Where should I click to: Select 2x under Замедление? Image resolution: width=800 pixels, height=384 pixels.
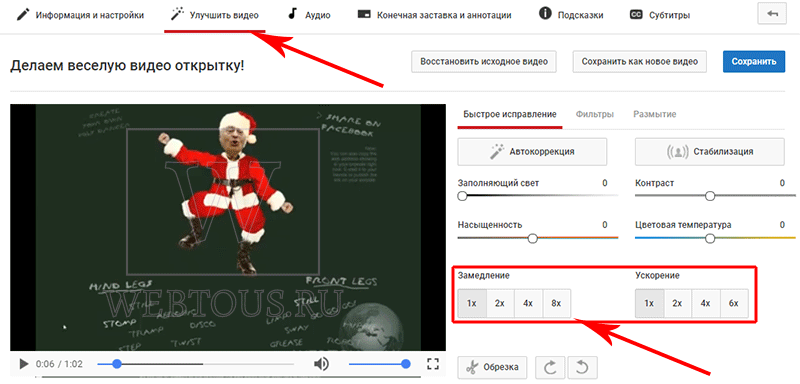coord(500,303)
